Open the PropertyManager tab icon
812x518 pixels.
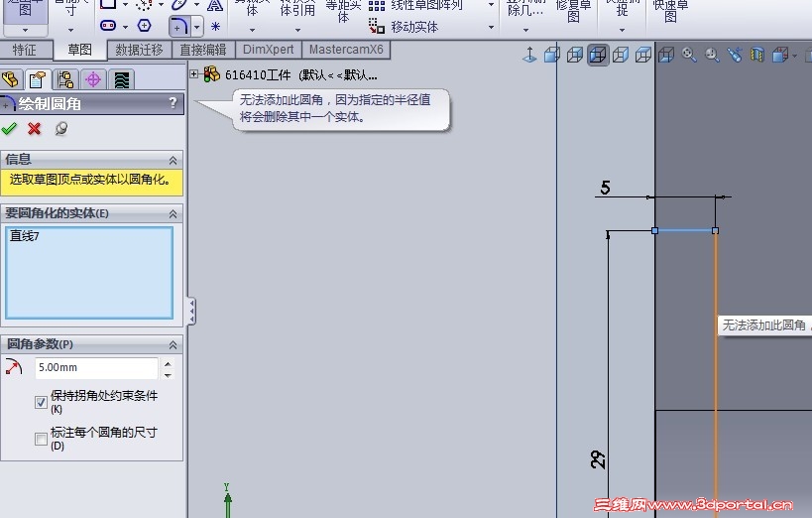[x=38, y=79]
